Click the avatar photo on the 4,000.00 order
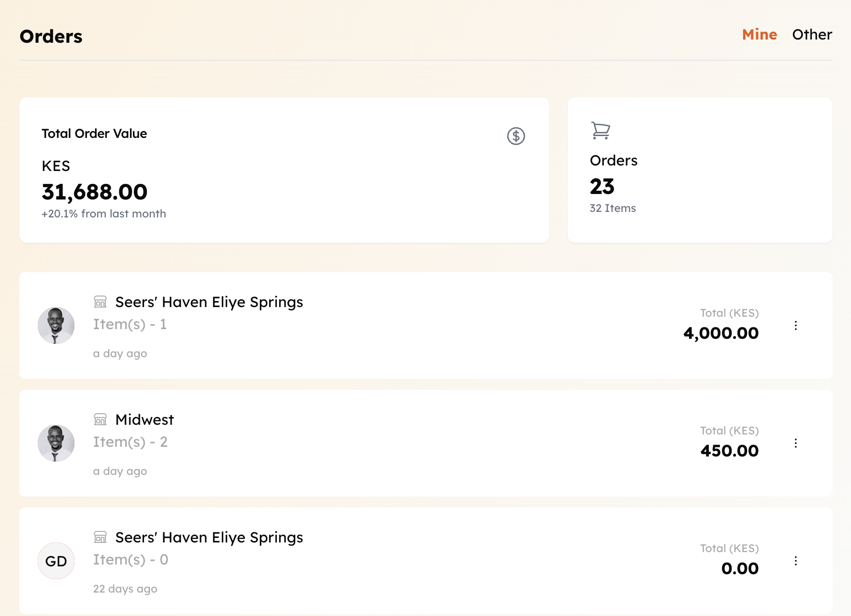This screenshot has height=616, width=851. [x=56, y=325]
